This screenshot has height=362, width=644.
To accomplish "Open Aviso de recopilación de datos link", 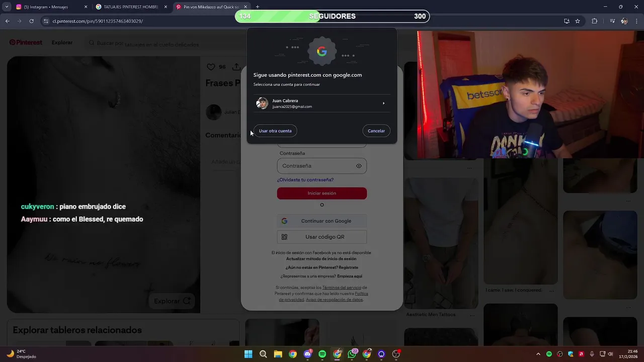I will click(x=335, y=300).
